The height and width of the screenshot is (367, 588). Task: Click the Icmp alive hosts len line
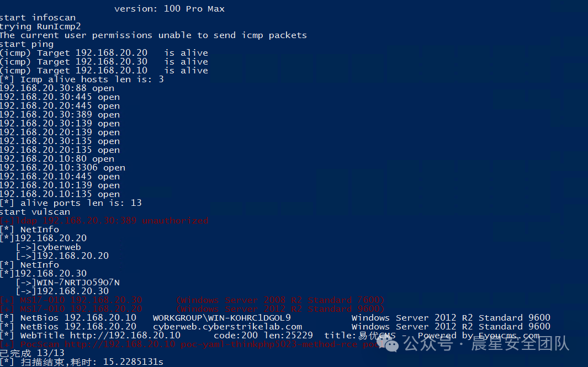click(x=82, y=79)
